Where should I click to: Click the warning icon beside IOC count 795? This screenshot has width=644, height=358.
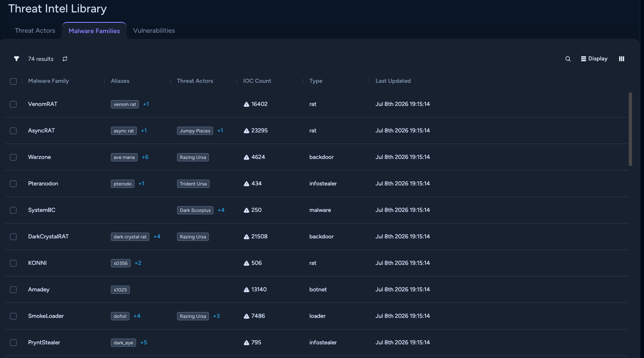247,343
